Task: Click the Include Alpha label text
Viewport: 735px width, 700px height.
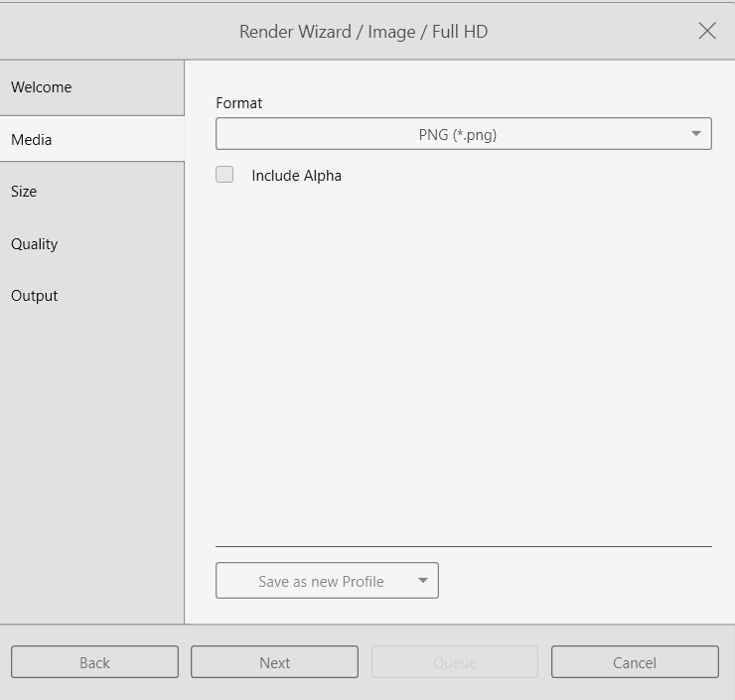Action: [x=296, y=176]
